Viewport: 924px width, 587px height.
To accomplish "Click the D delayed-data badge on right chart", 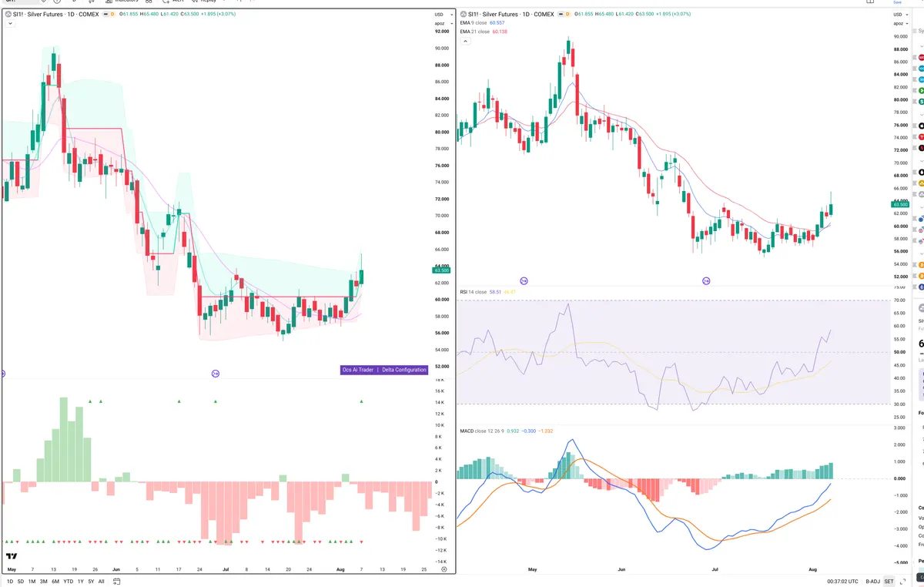I will click(567, 14).
